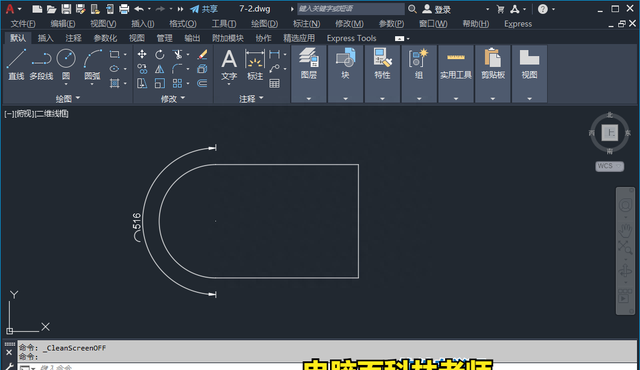The height and width of the screenshot is (370, 640).
Task: Click the search magnifier icon
Action: pyautogui.click(x=412, y=9)
